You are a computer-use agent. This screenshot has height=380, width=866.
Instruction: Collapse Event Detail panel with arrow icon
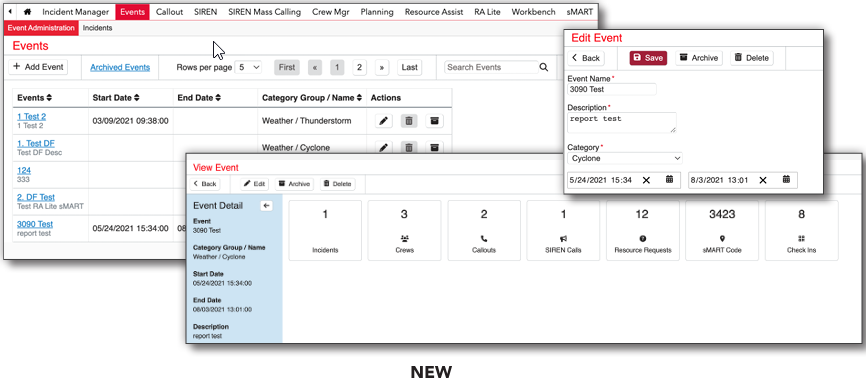click(x=266, y=206)
